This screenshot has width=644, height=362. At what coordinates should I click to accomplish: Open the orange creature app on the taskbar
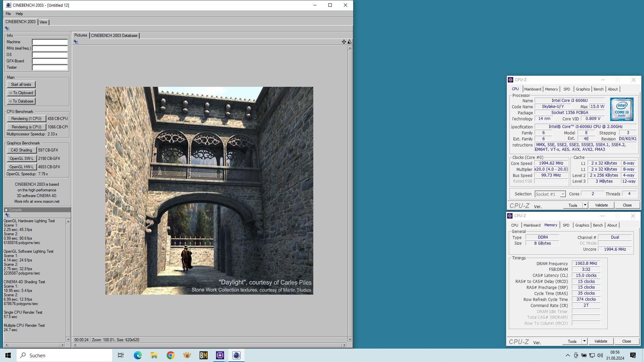(x=187, y=355)
